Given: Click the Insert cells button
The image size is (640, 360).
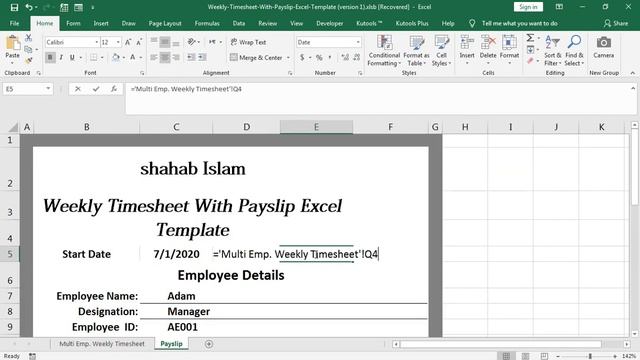Looking at the screenshot, I should (467, 50).
